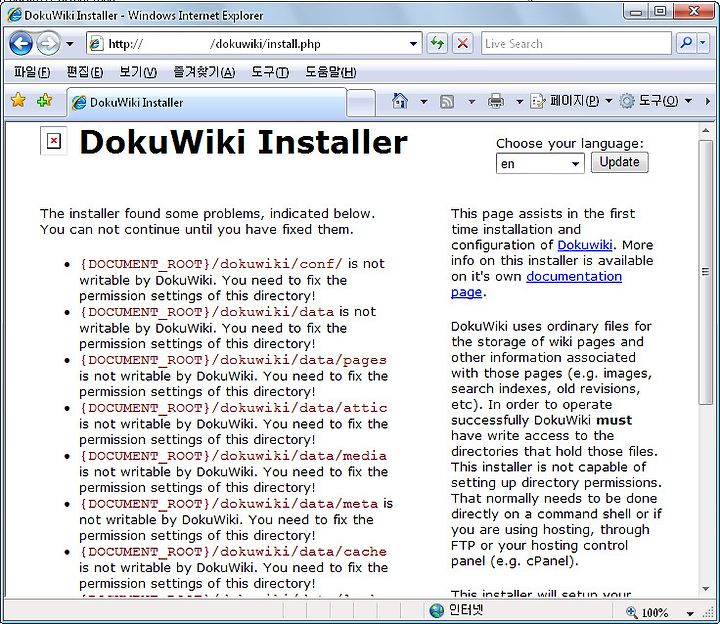Screen dimensions: 720x624
Task: Expand the Home button dropdown arrow
Action: coord(424,101)
